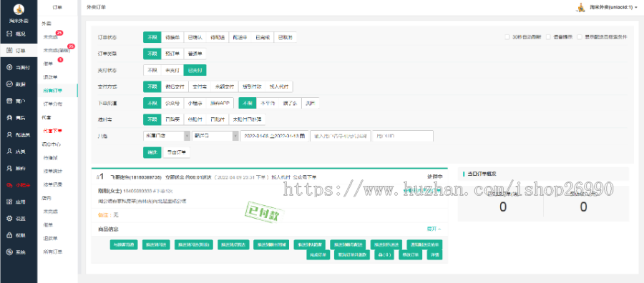Click the 用户UID input field
The height and width of the screenshot is (283, 644).
coord(402,136)
